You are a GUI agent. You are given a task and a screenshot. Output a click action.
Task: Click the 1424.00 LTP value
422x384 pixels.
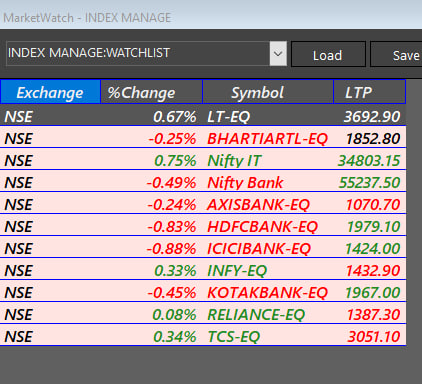click(x=372, y=249)
